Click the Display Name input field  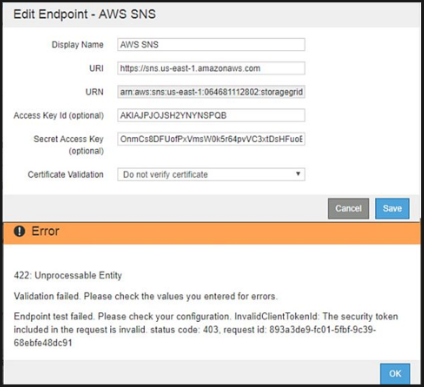(211, 45)
